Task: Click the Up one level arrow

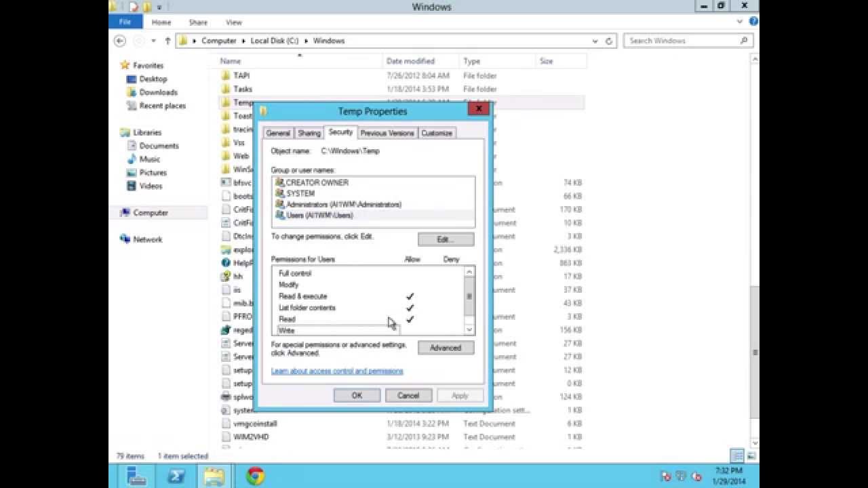Action: [167, 41]
